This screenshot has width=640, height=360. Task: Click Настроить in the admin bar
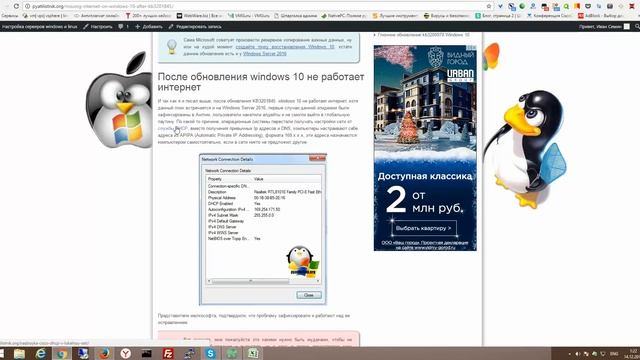pos(98,27)
